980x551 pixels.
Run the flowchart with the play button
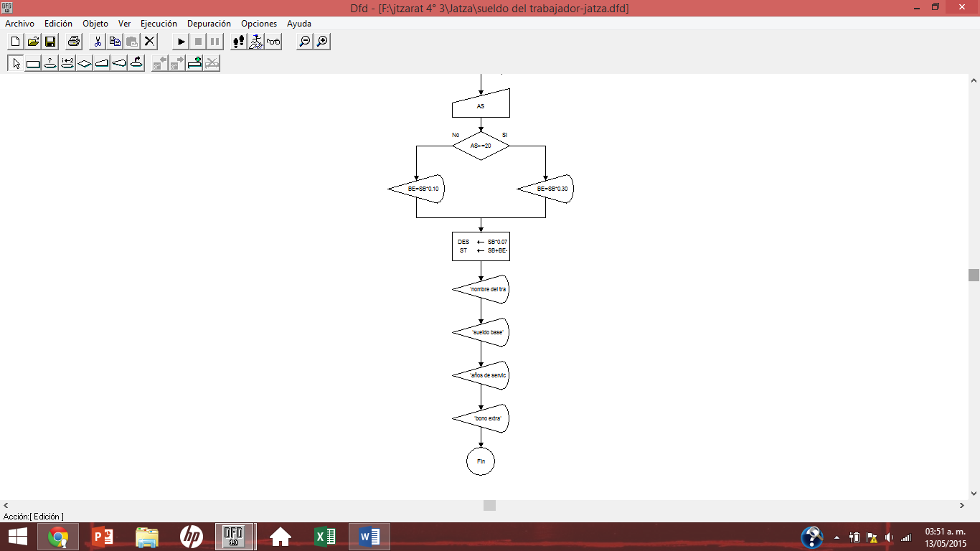coord(181,42)
